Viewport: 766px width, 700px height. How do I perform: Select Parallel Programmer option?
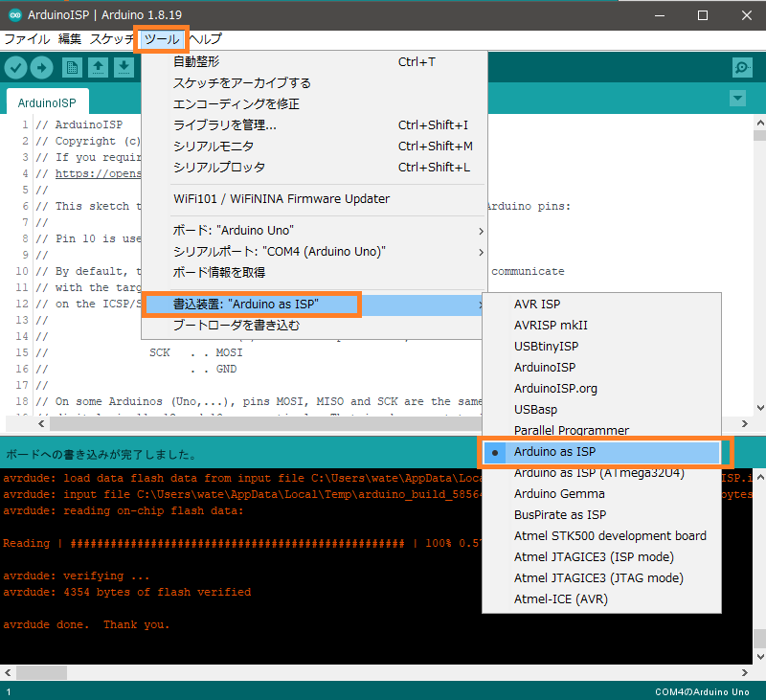coord(601,430)
